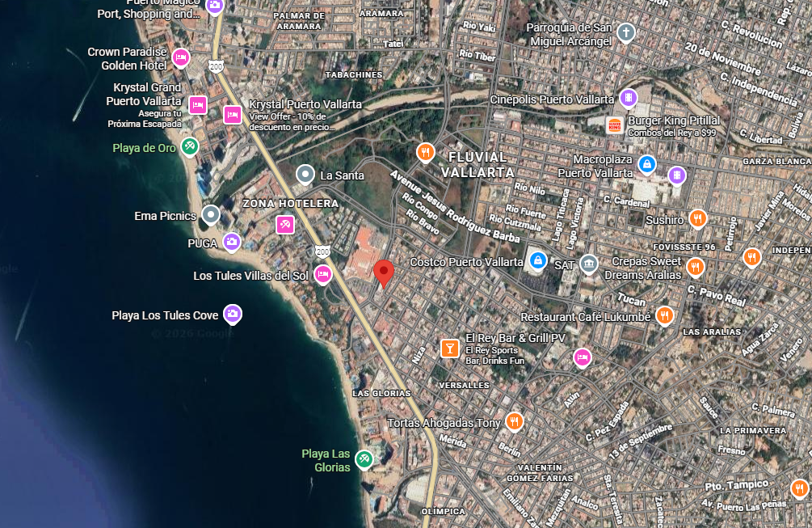Open the Costco Puerto Vallarta shopping marker
The width and height of the screenshot is (812, 528).
coord(537,260)
